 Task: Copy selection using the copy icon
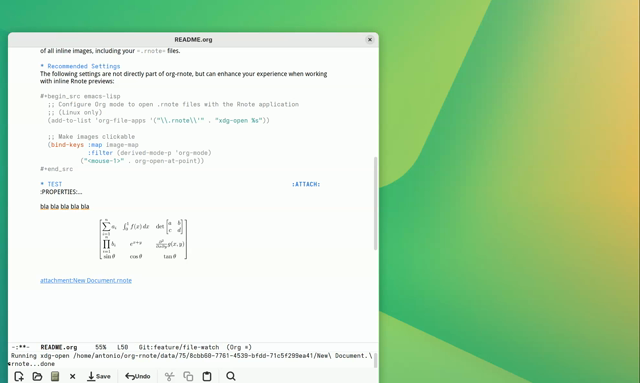tap(188, 376)
